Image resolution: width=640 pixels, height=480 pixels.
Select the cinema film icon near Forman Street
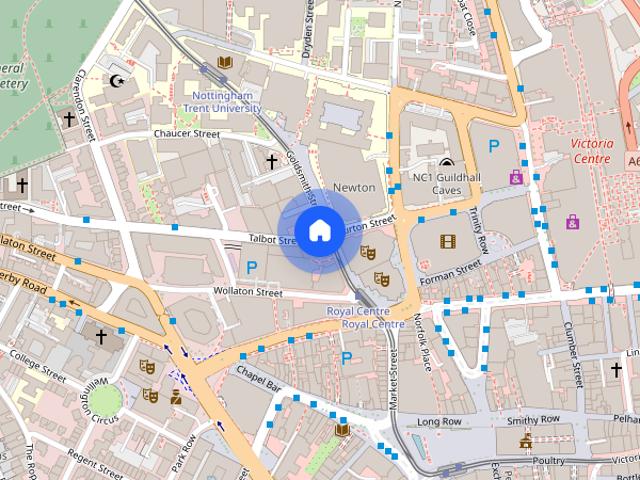448,241
